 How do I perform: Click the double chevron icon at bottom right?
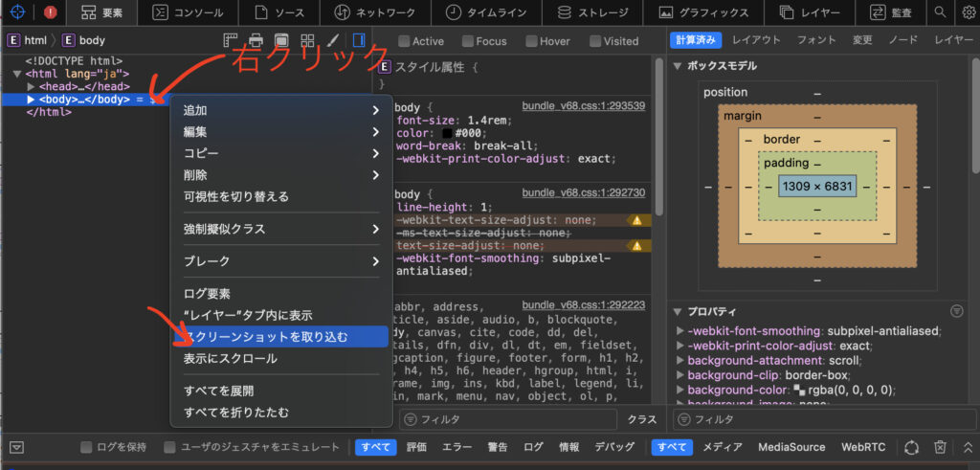click(x=968, y=447)
